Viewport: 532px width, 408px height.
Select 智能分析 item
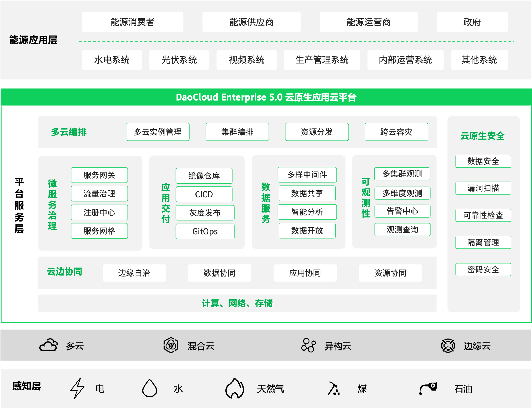point(307,212)
